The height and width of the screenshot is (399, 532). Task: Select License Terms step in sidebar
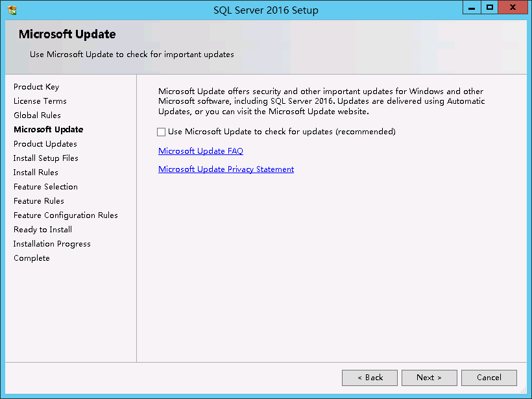[x=40, y=101]
